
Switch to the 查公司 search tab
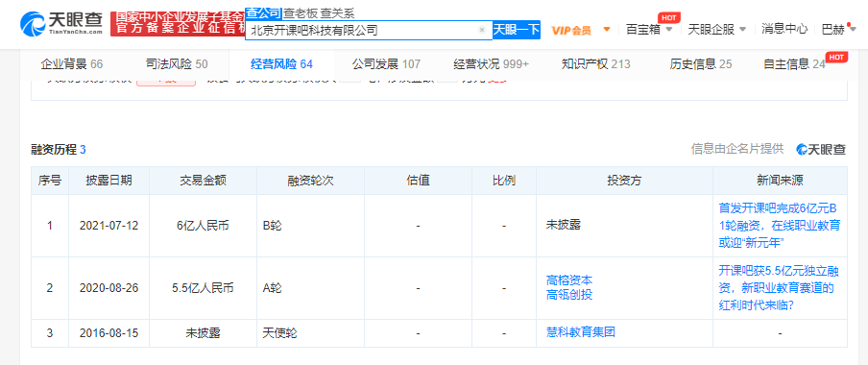(263, 13)
